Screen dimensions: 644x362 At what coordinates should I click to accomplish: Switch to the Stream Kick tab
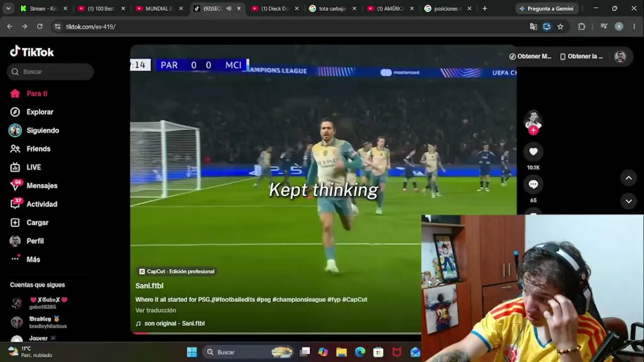pos(44,9)
